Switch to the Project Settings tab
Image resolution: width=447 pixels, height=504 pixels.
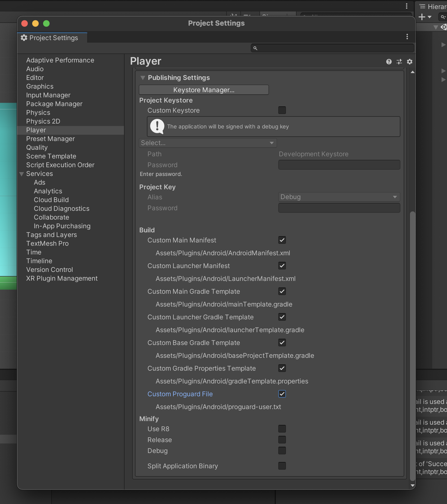pos(52,38)
